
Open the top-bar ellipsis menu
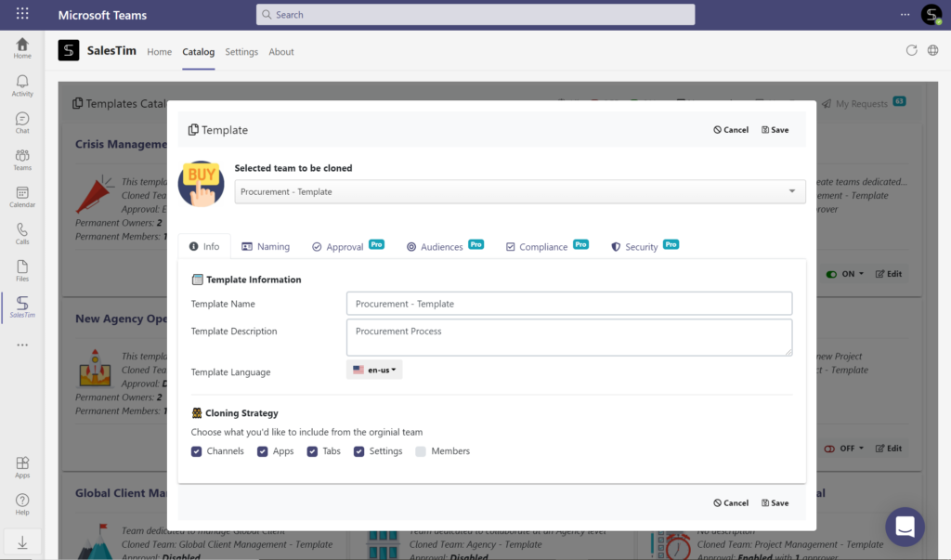(905, 15)
